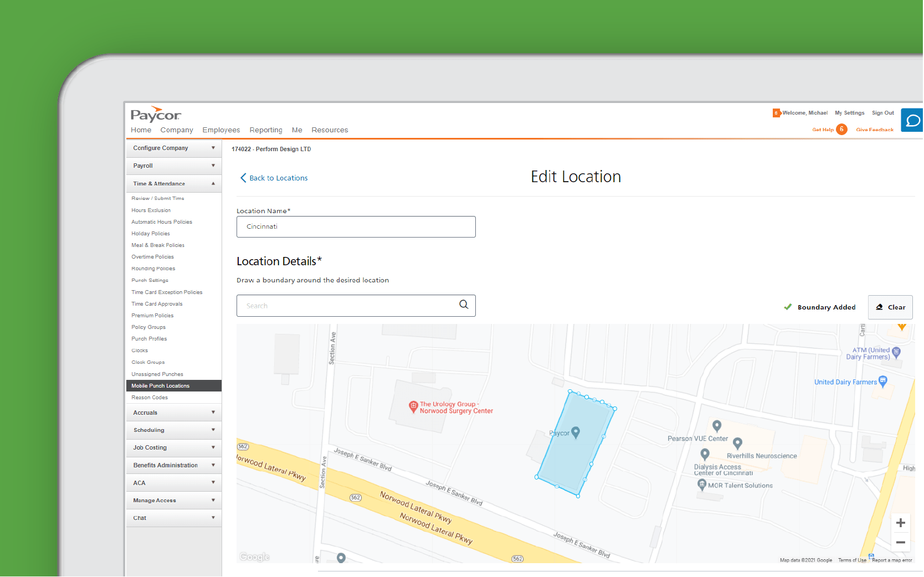
Task: Expand the Manage Access section
Action: 174,501
